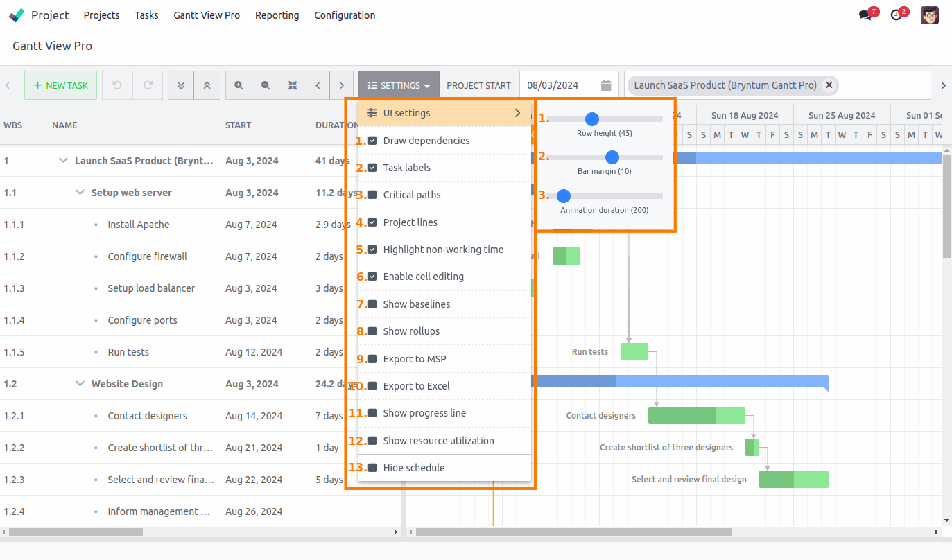Screen dimensions: 952x560
Task: Select Configuration in the top menu bar
Action: (345, 15)
